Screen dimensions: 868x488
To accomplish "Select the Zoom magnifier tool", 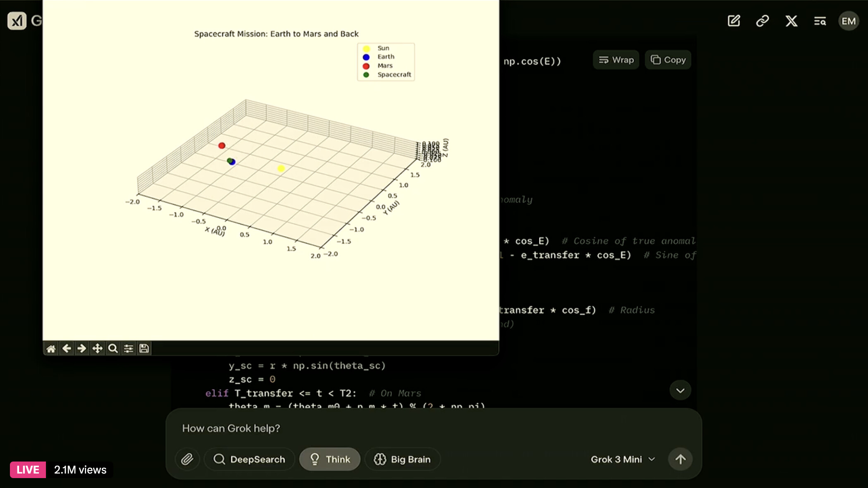I will point(113,349).
